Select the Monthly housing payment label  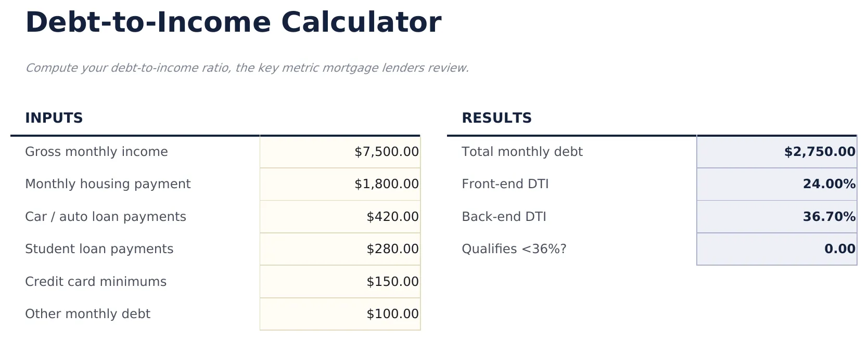[x=108, y=184]
